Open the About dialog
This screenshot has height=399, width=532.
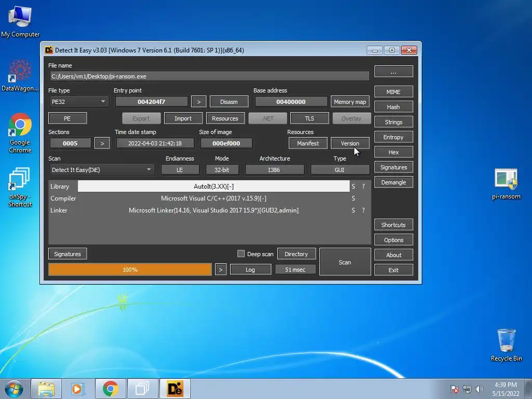pyautogui.click(x=394, y=255)
